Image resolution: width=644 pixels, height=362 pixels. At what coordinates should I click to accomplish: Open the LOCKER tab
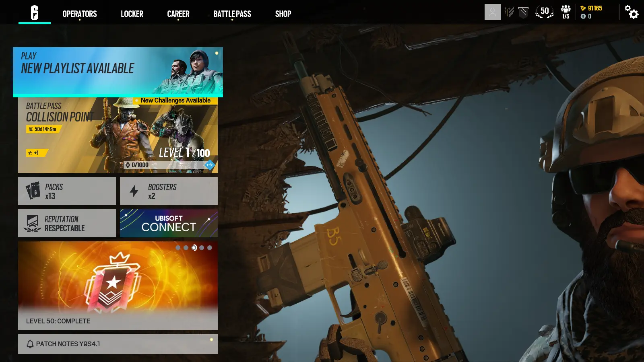coord(132,14)
